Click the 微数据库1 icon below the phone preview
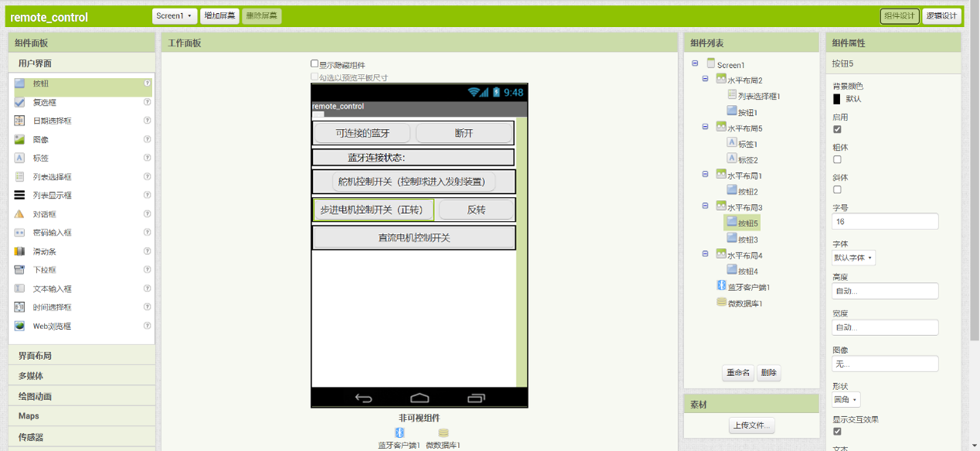 (443, 433)
